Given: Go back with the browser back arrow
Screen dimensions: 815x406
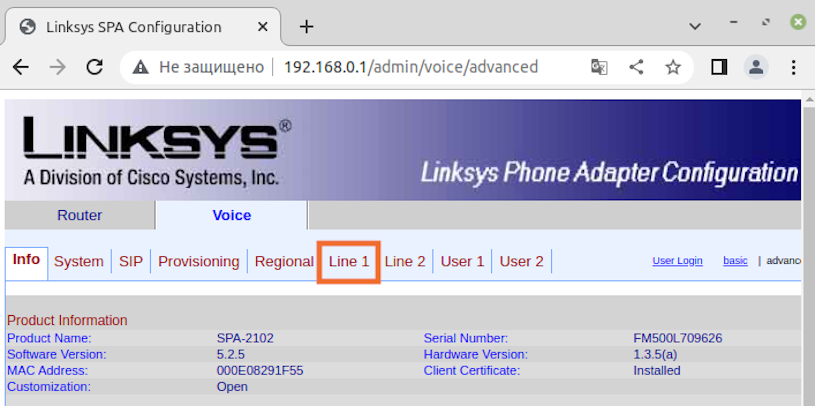Looking at the screenshot, I should tap(21, 67).
